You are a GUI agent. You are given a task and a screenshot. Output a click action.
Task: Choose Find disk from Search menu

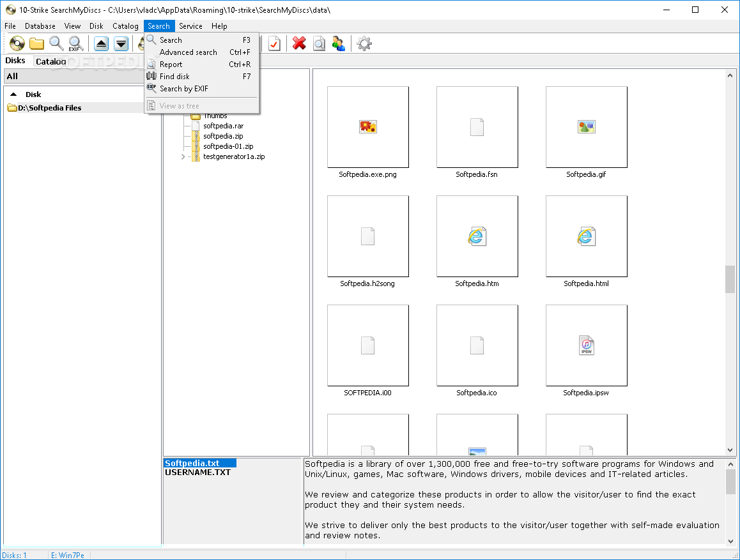202,77
